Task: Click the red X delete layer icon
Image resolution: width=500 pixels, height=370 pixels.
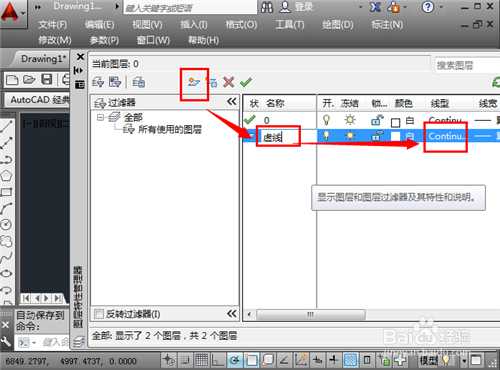Action: click(229, 82)
